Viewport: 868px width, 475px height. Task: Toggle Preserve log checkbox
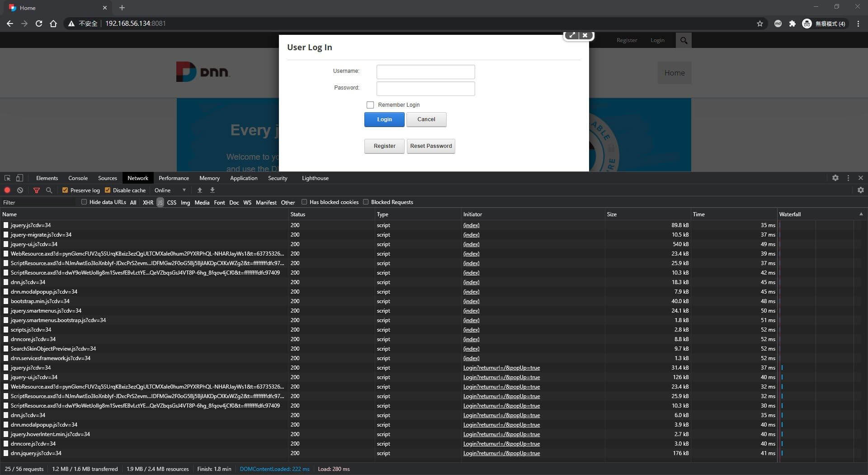65,190
